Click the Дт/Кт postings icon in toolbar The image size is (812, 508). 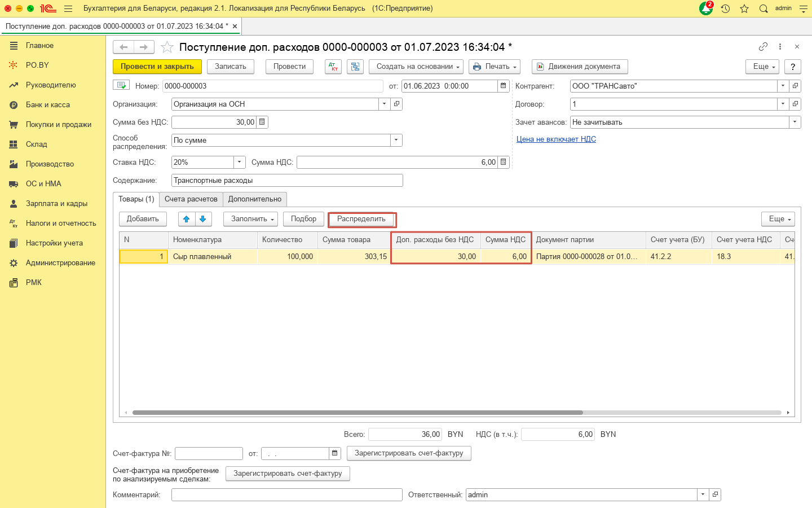pyautogui.click(x=333, y=67)
